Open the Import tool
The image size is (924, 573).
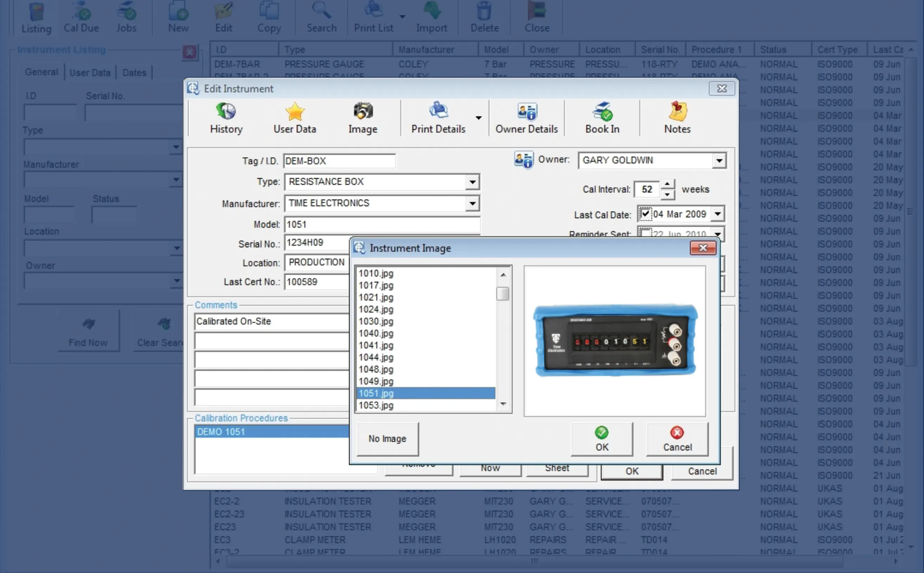click(x=432, y=17)
